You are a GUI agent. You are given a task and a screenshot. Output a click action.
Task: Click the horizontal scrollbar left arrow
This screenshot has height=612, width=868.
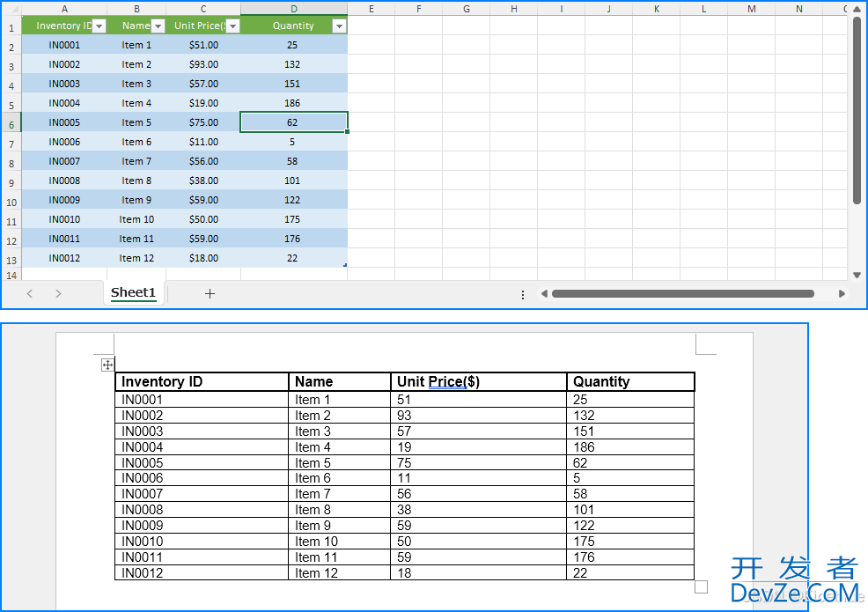pos(544,293)
